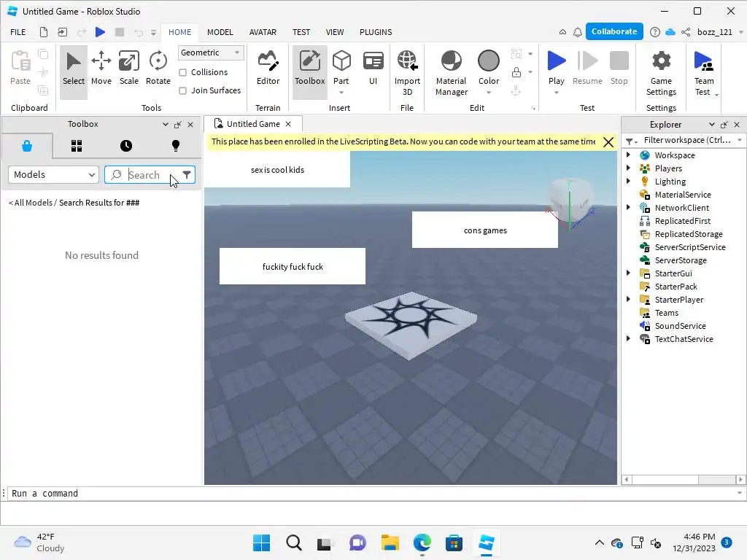Open the UI insert tool
747x560 pixels.
pos(373,69)
